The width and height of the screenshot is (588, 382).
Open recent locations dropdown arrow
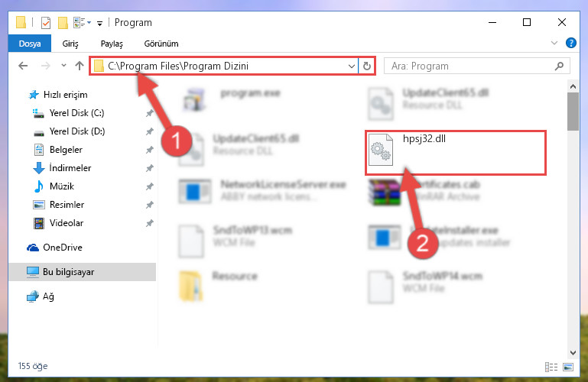[x=63, y=66]
